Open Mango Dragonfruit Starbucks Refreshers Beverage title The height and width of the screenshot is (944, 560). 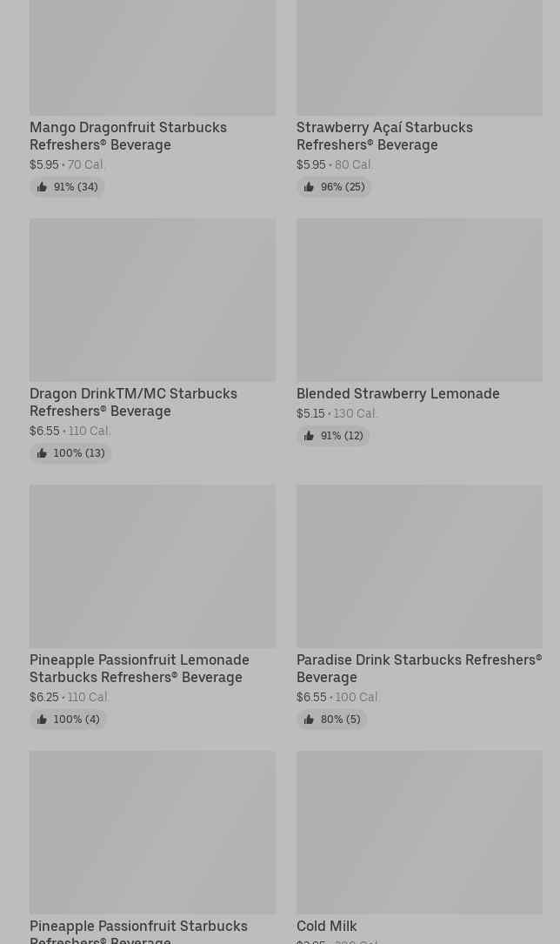pos(128,136)
